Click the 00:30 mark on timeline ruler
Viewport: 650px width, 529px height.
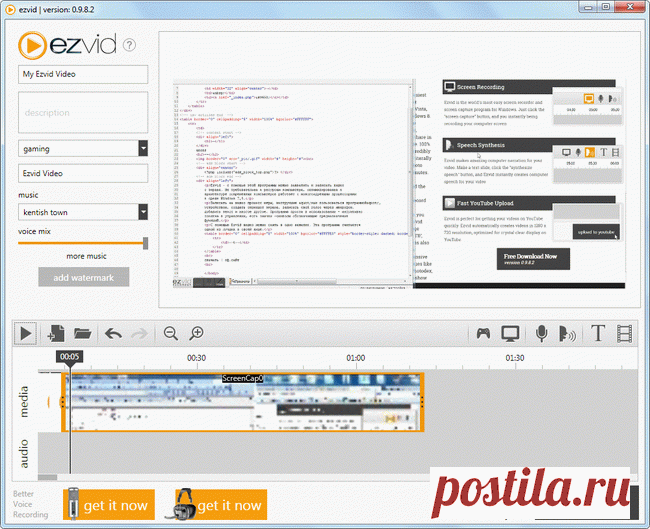(x=196, y=358)
